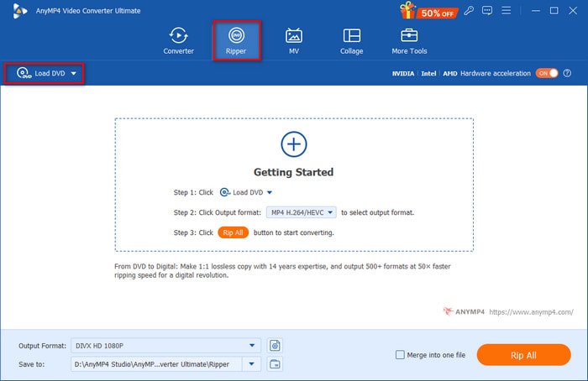Check Merge into one file

(400, 355)
